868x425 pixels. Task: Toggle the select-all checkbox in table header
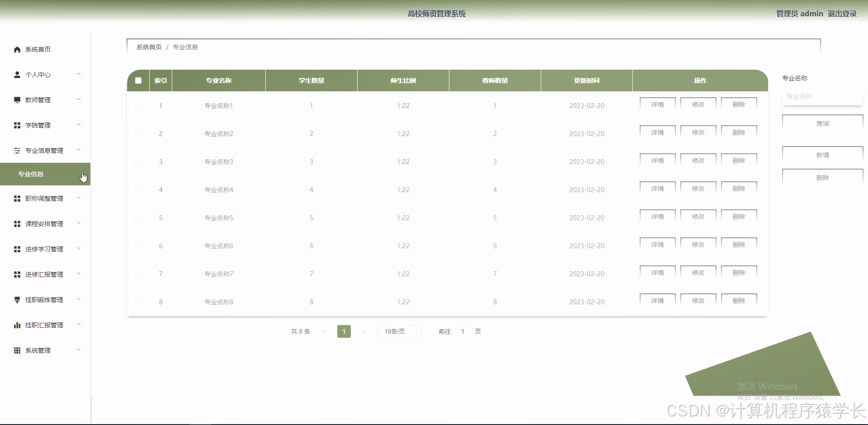click(138, 80)
